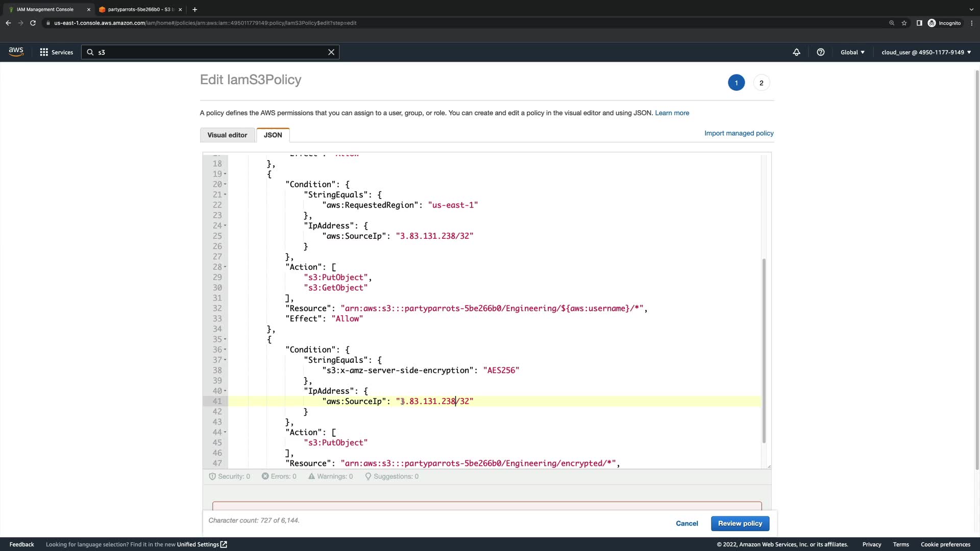Open the notifications bell
The width and height of the screenshot is (980, 551).
pos(796,52)
